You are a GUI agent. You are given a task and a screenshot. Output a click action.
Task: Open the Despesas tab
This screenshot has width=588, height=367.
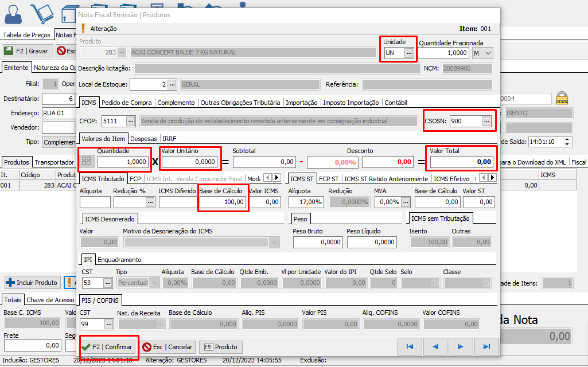coord(143,138)
